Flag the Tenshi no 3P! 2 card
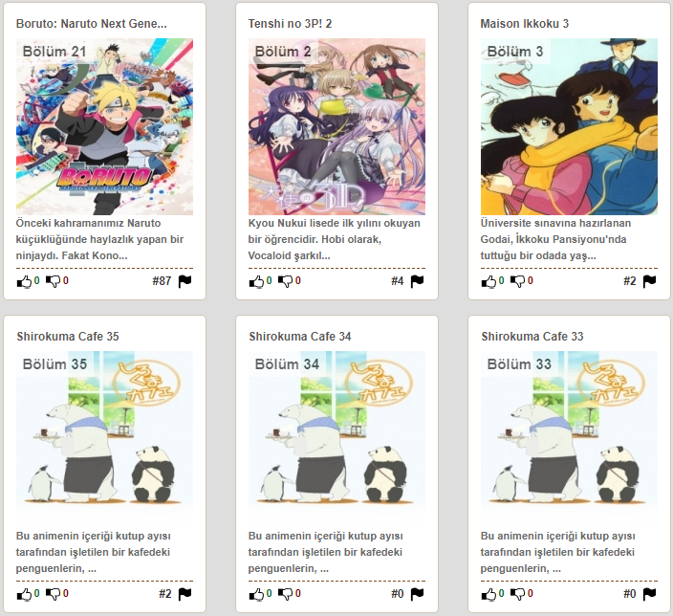 (x=417, y=281)
